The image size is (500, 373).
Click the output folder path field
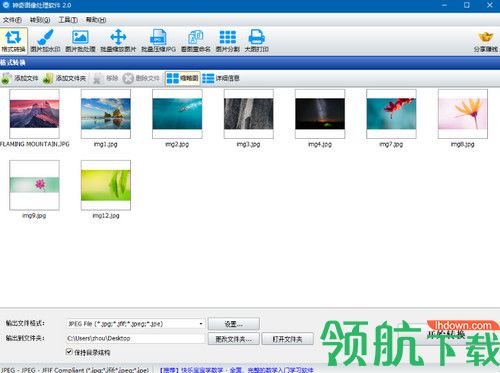click(136, 338)
